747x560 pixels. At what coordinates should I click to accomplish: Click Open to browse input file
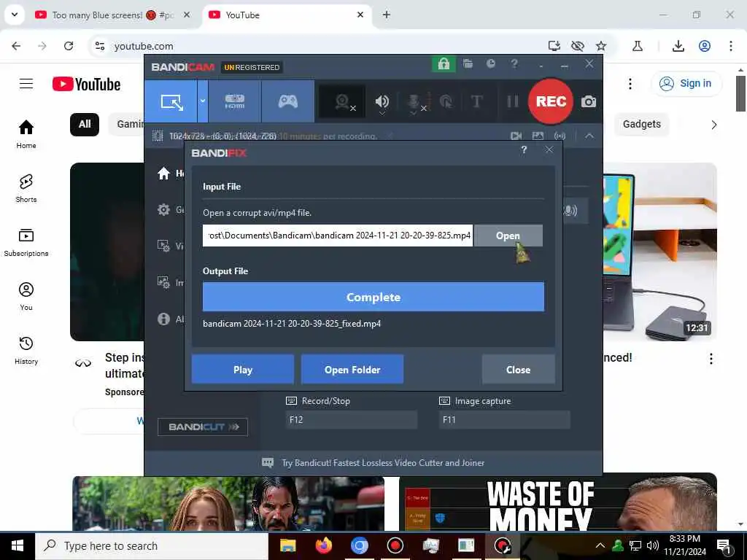point(508,236)
